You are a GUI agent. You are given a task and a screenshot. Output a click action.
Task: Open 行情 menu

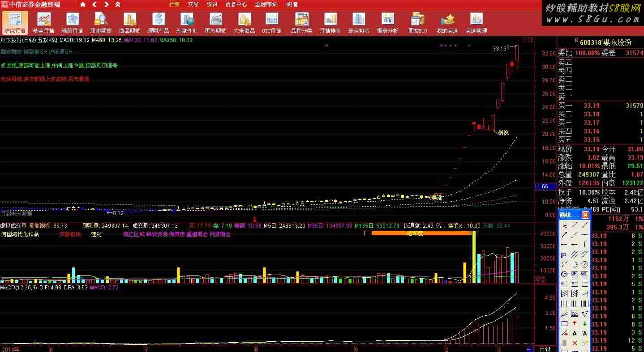point(175,4)
